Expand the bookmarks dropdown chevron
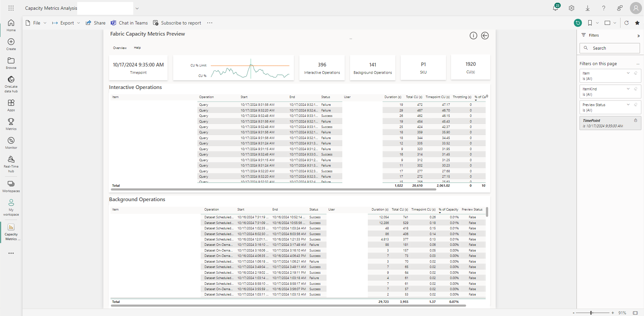This screenshot has height=316, width=644. click(597, 23)
